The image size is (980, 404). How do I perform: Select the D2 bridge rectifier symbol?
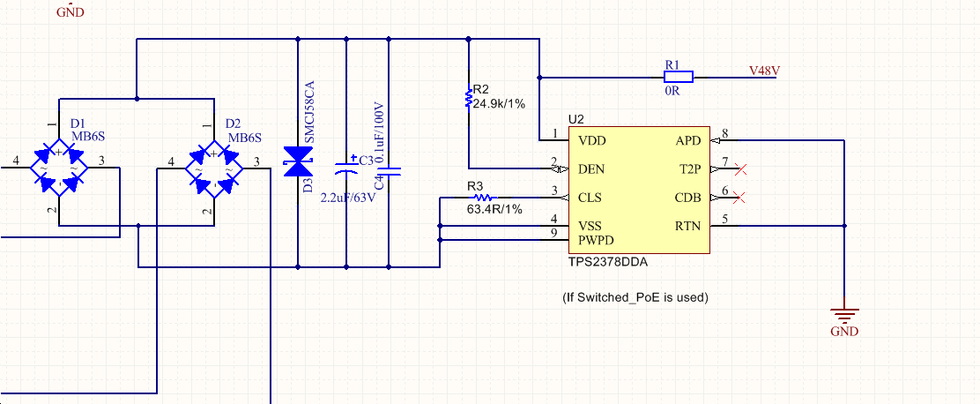(214, 168)
